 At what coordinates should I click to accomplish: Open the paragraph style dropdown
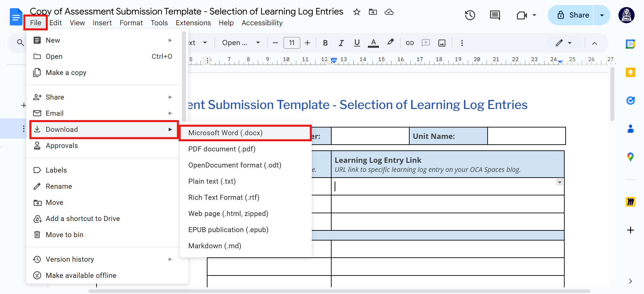point(198,43)
